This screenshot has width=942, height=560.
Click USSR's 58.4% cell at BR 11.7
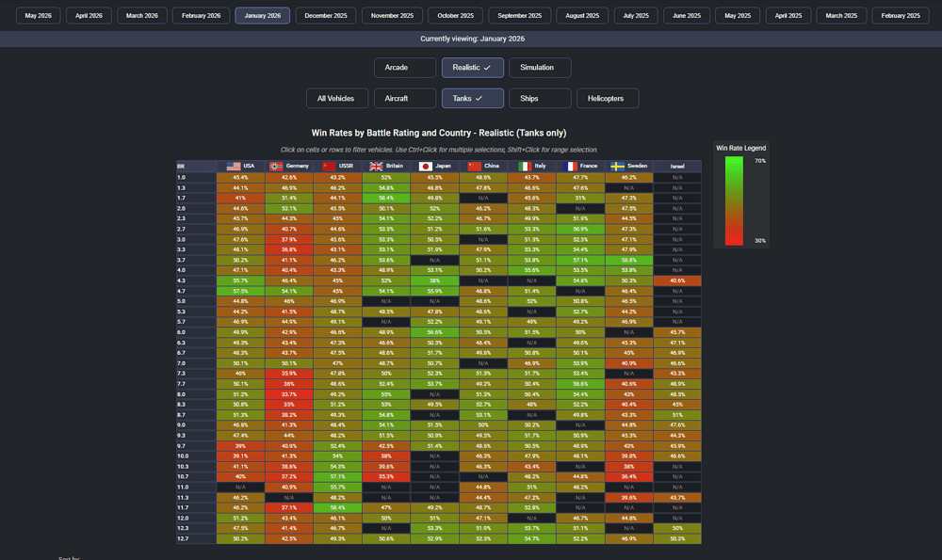click(337, 508)
